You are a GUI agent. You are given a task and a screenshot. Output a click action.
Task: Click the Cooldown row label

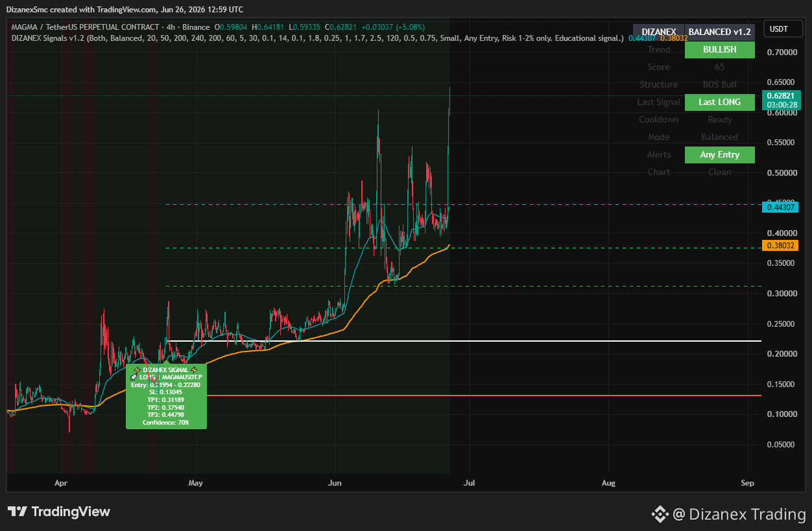659,119
